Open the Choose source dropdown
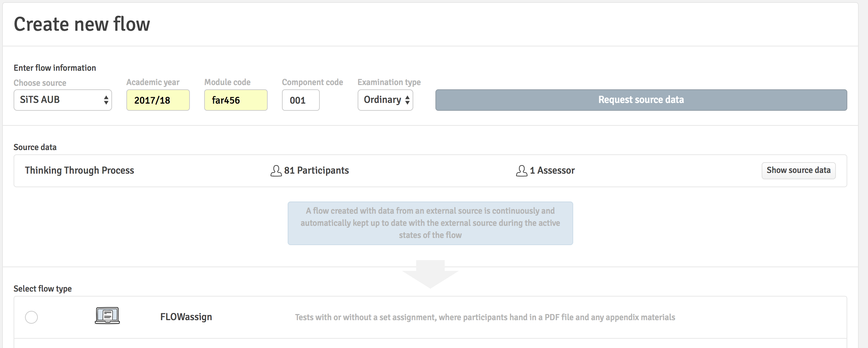868x348 pixels. point(63,100)
